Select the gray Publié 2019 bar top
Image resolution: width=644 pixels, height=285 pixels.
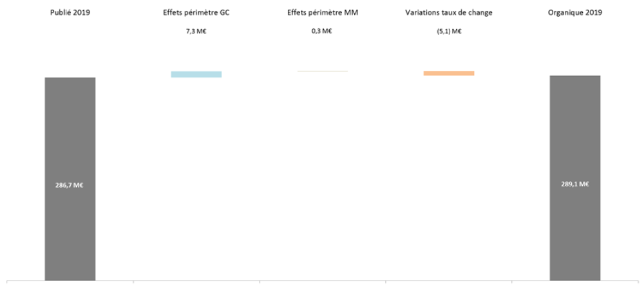click(70, 79)
